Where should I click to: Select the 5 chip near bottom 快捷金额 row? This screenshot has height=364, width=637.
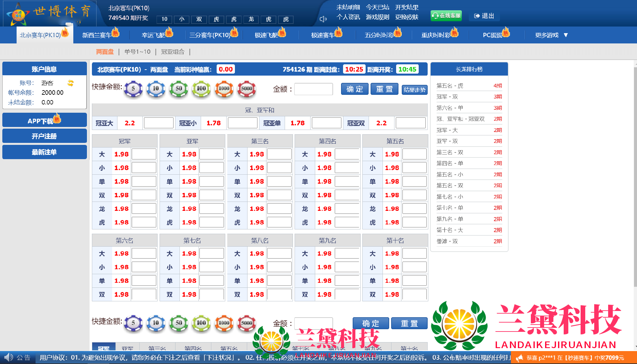tap(133, 323)
